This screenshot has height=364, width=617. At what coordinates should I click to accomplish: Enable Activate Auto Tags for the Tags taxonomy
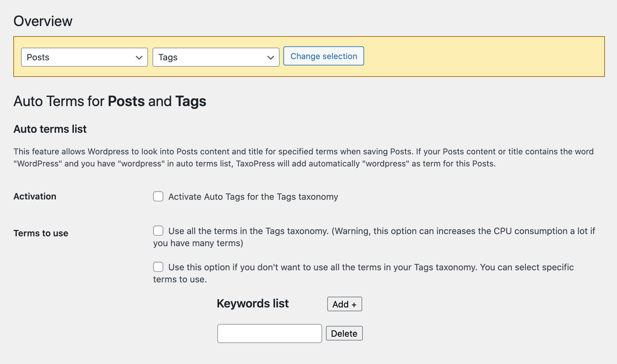(158, 197)
